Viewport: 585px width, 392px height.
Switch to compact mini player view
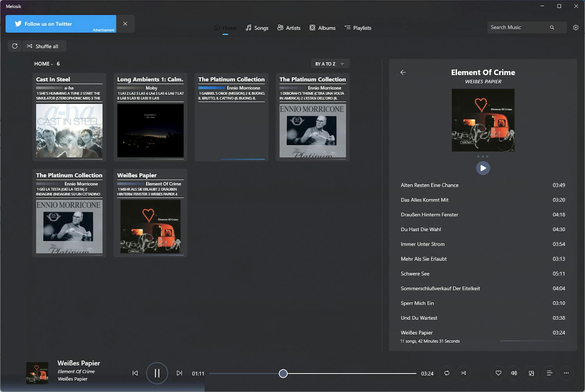click(531, 373)
